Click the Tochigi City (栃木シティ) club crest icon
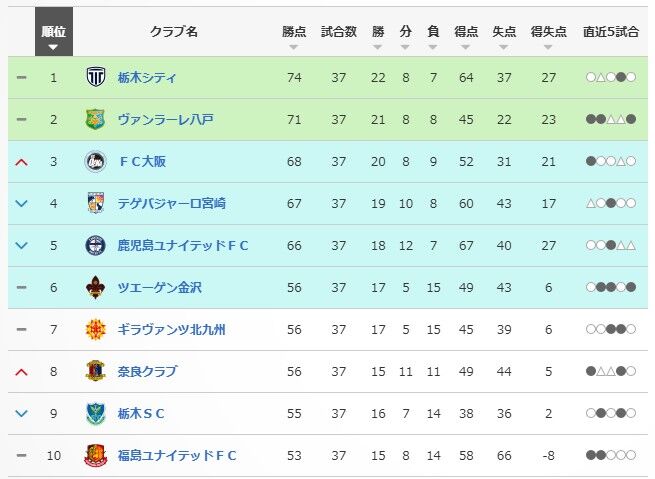 [95, 77]
